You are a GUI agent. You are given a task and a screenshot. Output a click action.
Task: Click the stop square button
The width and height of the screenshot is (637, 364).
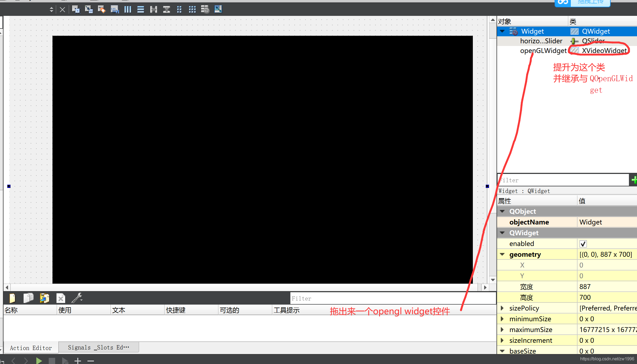pos(52,361)
